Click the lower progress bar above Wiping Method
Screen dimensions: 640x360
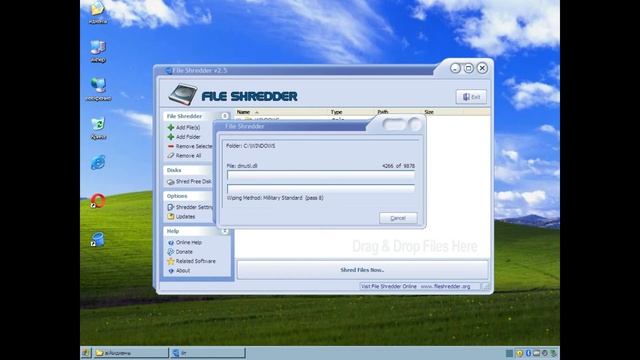[321, 189]
